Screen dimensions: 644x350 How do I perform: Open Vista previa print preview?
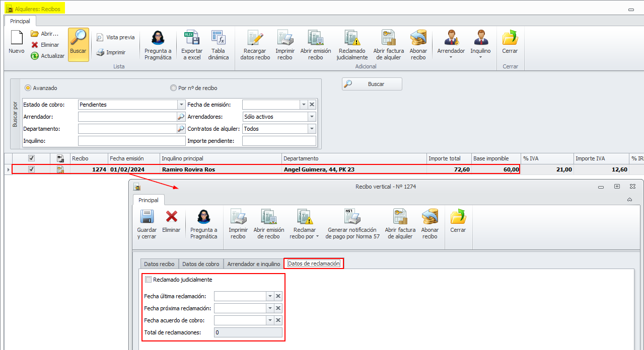115,37
